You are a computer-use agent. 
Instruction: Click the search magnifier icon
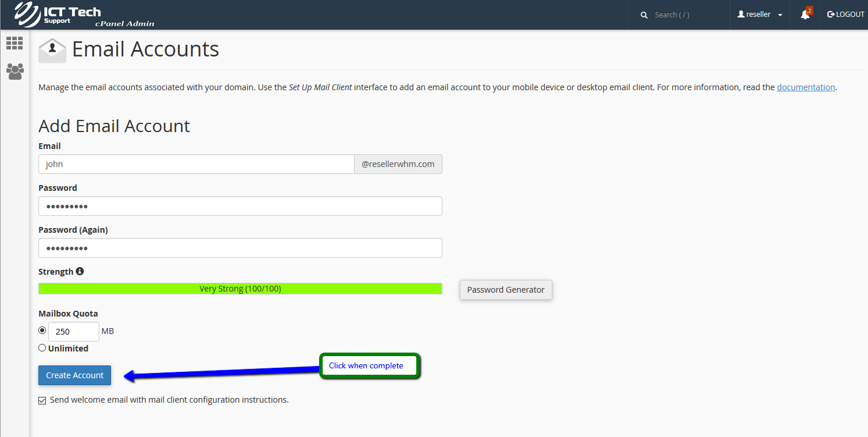pyautogui.click(x=644, y=15)
